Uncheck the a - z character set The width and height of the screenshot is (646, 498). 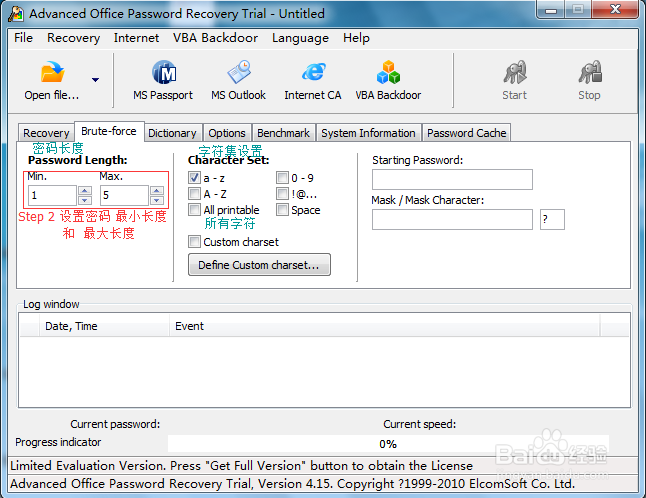(x=194, y=178)
